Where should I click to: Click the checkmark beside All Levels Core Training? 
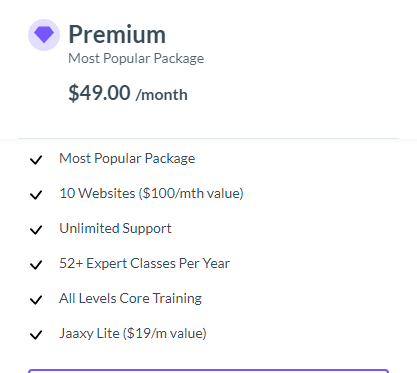(x=36, y=300)
